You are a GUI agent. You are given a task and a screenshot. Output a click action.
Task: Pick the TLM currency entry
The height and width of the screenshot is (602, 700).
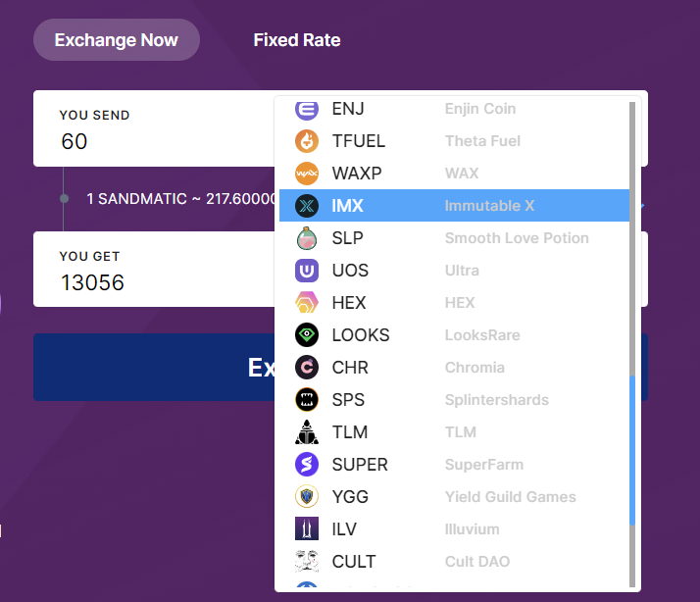pos(454,432)
